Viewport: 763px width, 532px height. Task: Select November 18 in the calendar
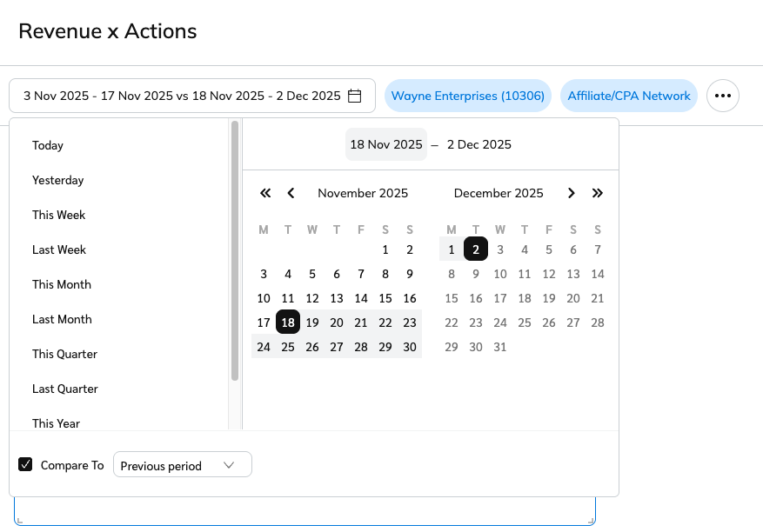[x=288, y=323]
